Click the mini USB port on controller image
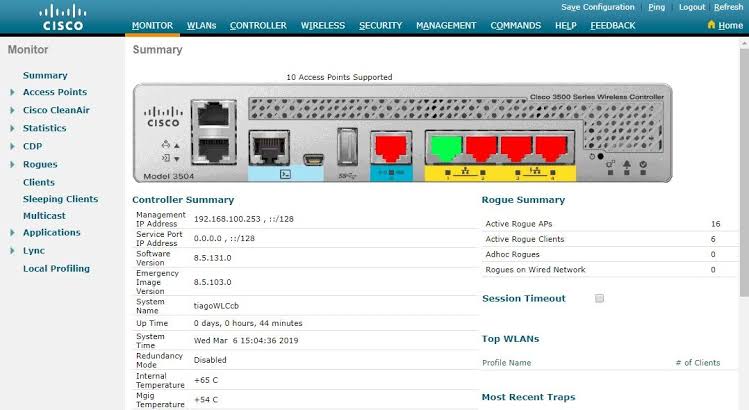Image resolution: width=749 pixels, height=410 pixels. [x=313, y=160]
